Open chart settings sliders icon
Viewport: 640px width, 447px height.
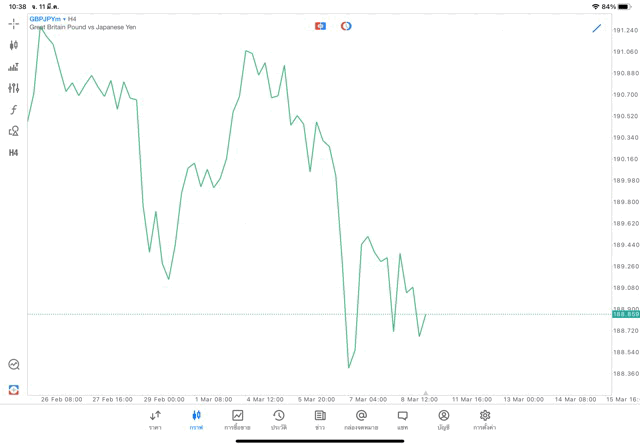(13, 88)
